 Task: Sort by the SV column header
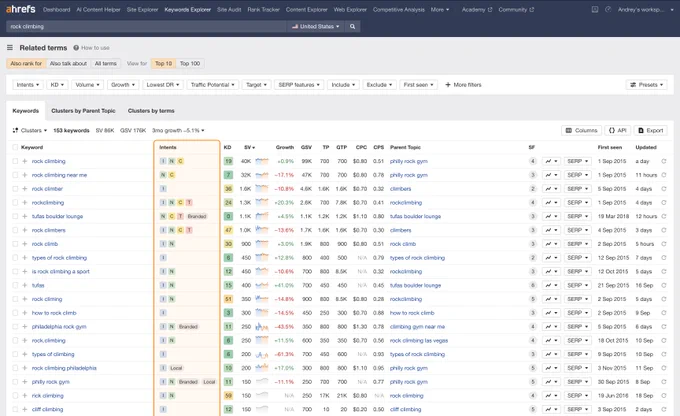tap(249, 147)
